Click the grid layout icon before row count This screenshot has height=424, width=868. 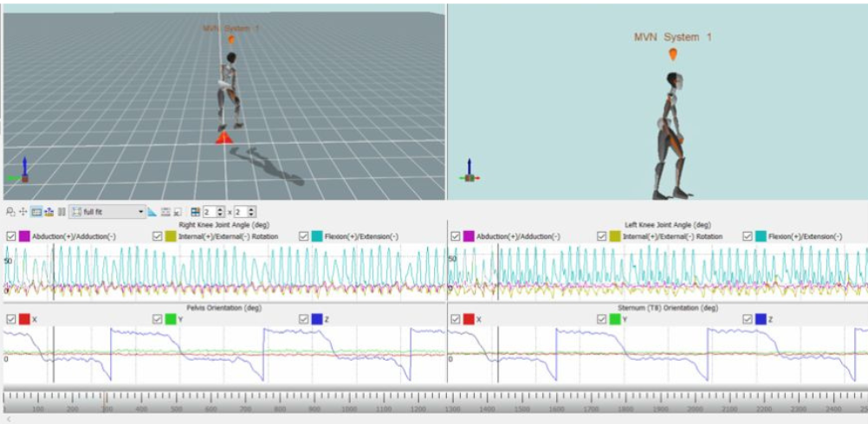pyautogui.click(x=195, y=211)
